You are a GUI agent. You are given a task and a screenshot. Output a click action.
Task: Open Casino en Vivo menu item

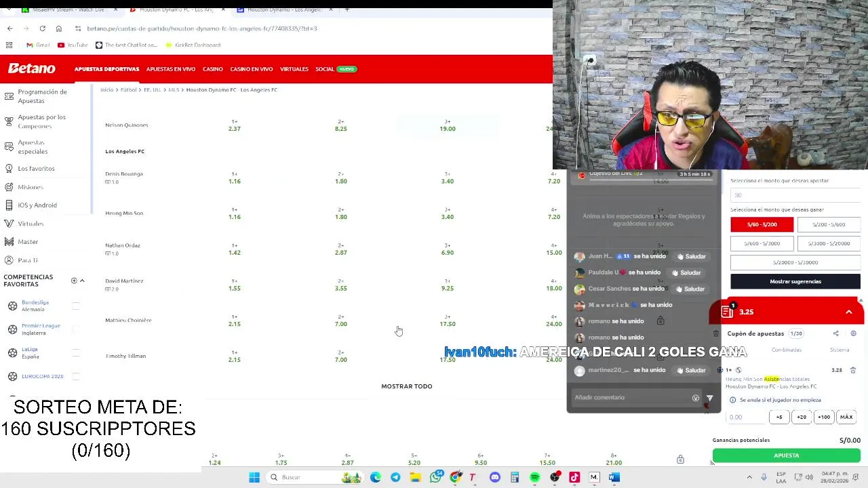click(252, 69)
